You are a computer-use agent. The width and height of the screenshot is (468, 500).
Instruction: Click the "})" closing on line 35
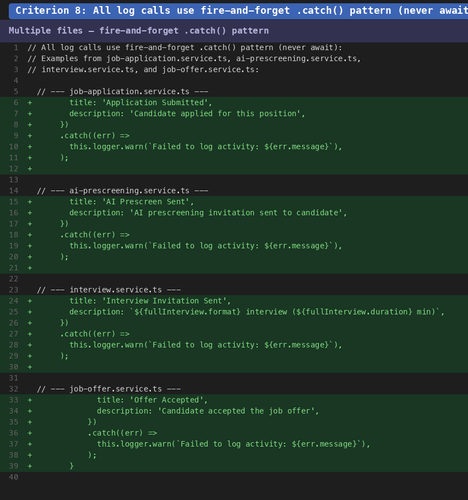[x=92, y=422]
